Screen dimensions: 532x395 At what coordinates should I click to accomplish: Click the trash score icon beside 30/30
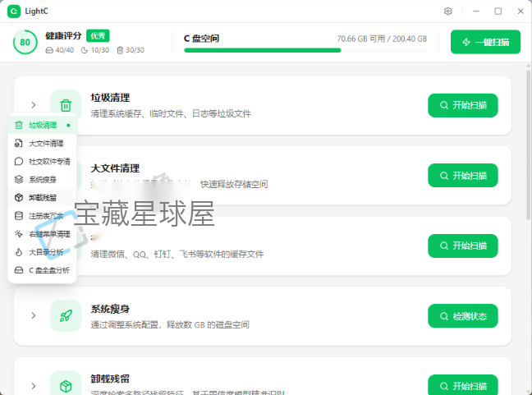coord(120,50)
